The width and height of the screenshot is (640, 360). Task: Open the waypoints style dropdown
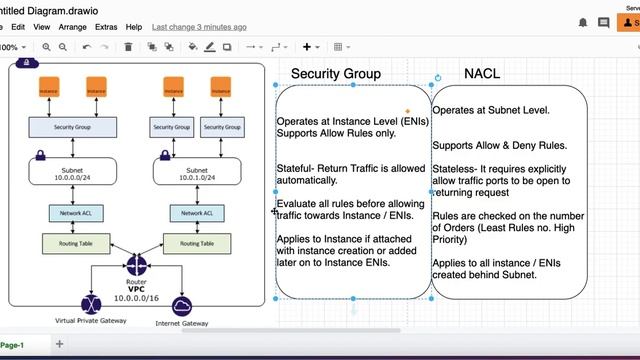(279, 47)
